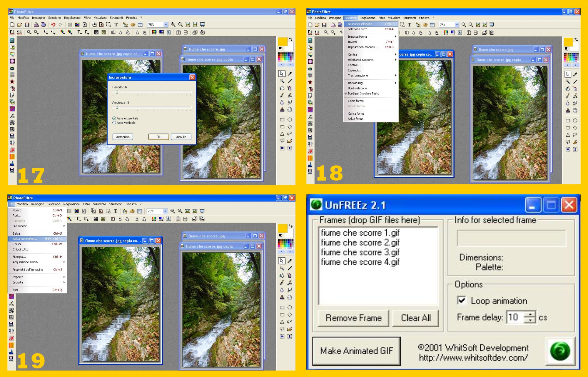Click the green swirl icon in UnFREEz
The height and width of the screenshot is (377, 588).
pyautogui.click(x=560, y=351)
